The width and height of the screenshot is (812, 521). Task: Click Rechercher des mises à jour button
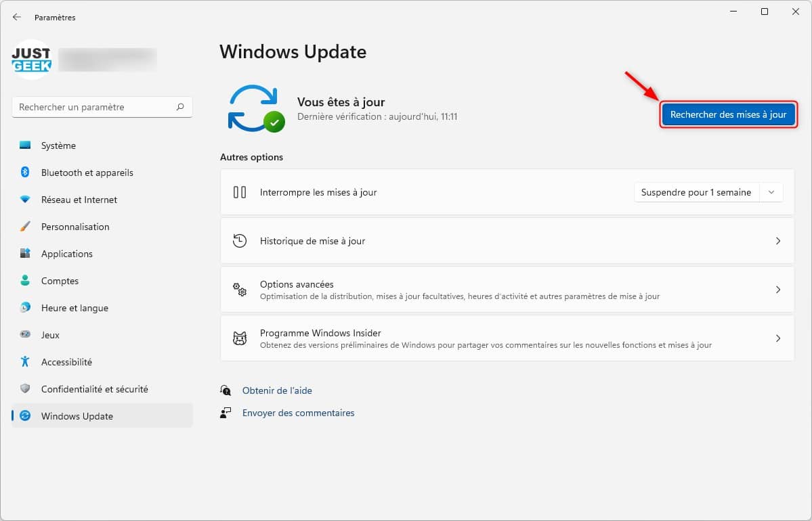pyautogui.click(x=728, y=114)
